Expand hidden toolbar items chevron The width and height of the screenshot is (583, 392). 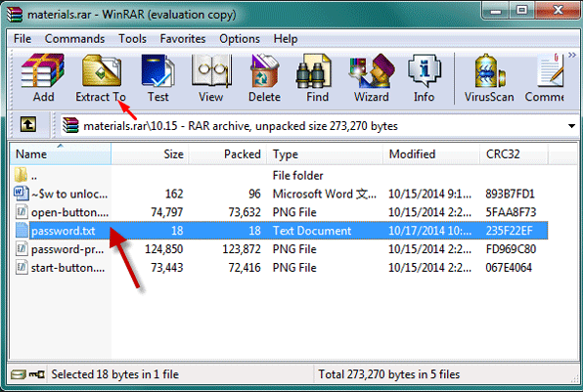tap(572, 55)
